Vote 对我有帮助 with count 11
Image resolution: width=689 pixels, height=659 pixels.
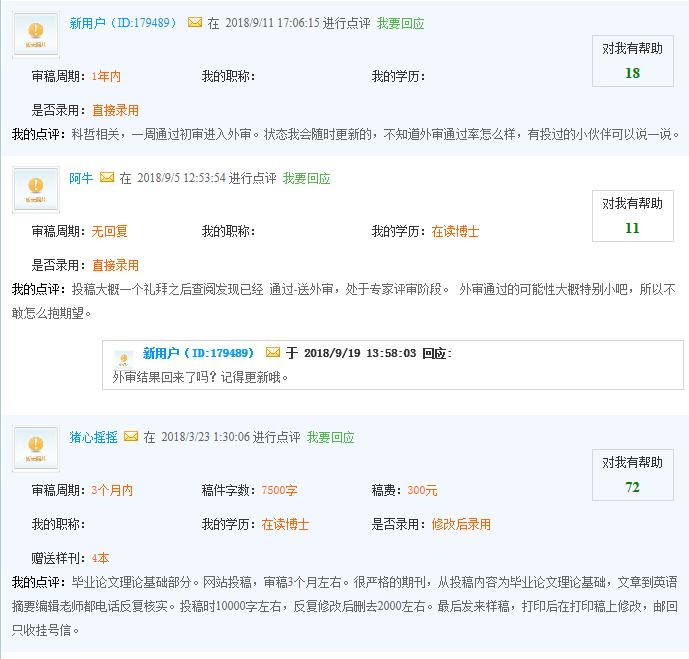coord(632,216)
